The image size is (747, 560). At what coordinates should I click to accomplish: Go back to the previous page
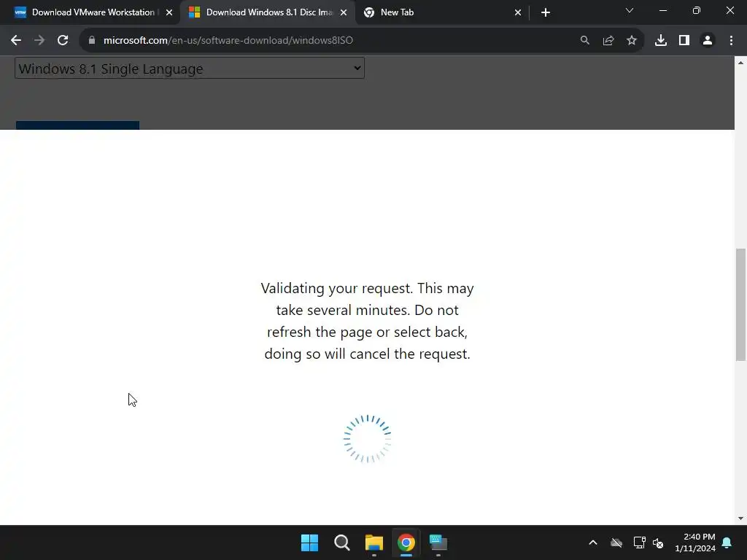16,41
